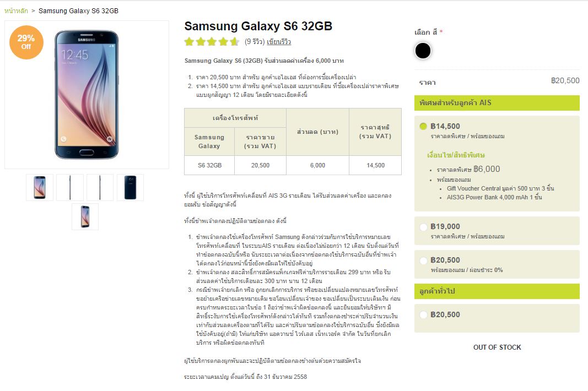Click the เงื่อนไข/สิทธิพิเศษ conditions heading
This screenshot has height=391, width=588.
pyautogui.click(x=456, y=155)
